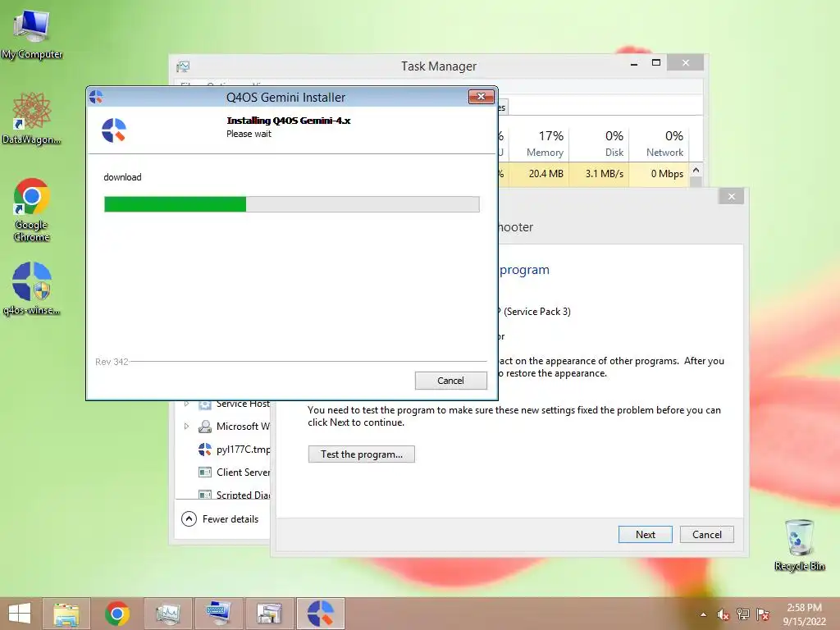
Task: Open the Recycle Bin
Action: point(799,545)
